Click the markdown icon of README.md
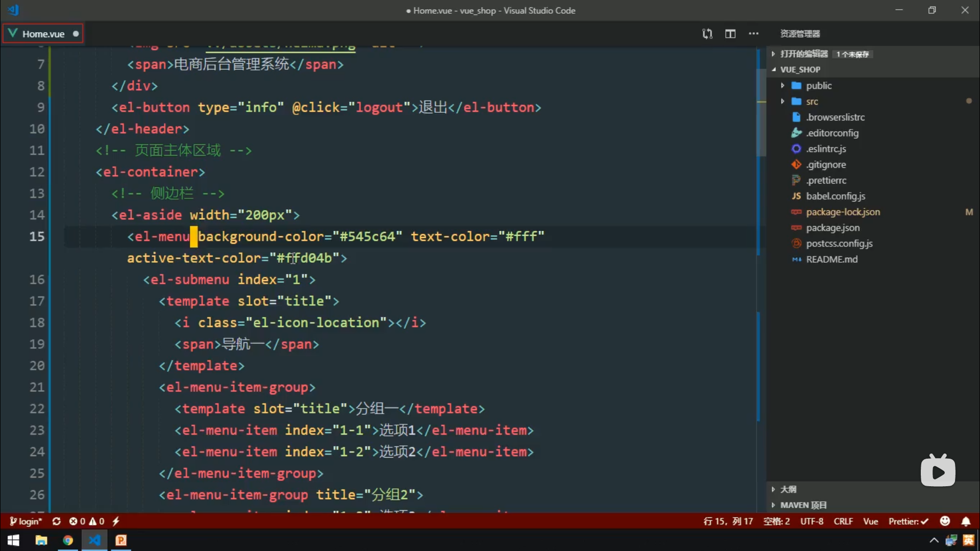The width and height of the screenshot is (980, 551). (796, 259)
